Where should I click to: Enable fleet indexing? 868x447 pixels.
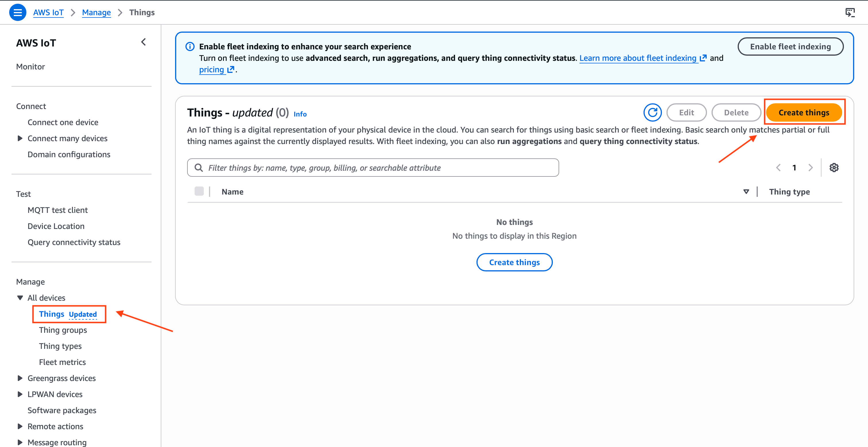pos(790,46)
